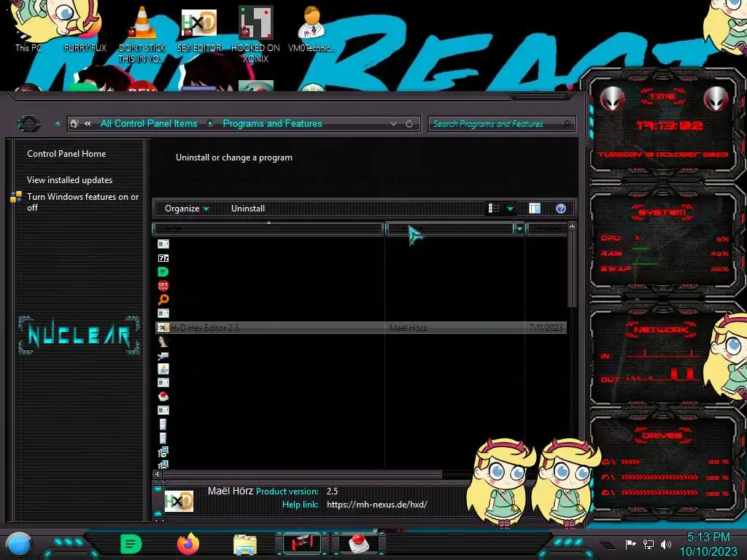The width and height of the screenshot is (747, 560).
Task: Open File Explorer from the taskbar
Action: 245,544
